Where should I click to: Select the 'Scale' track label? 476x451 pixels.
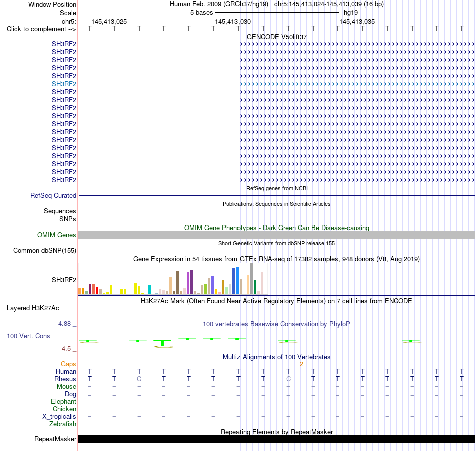[x=68, y=13]
